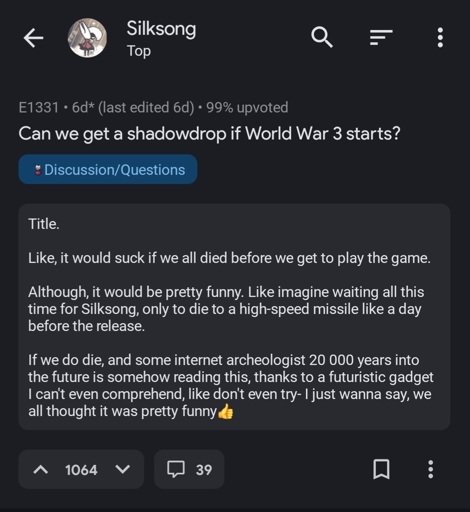Open the comments speech bubble icon
This screenshot has width=470, height=512.
[176, 469]
